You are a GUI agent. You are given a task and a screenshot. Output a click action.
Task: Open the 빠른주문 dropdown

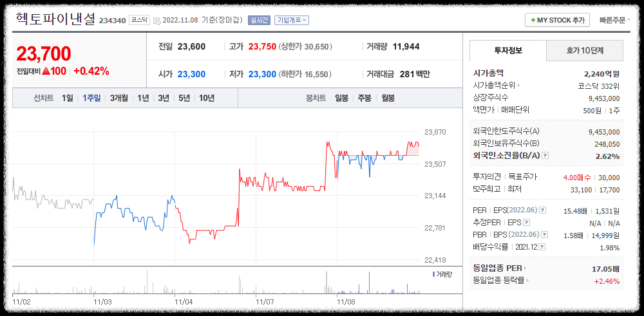pos(615,20)
